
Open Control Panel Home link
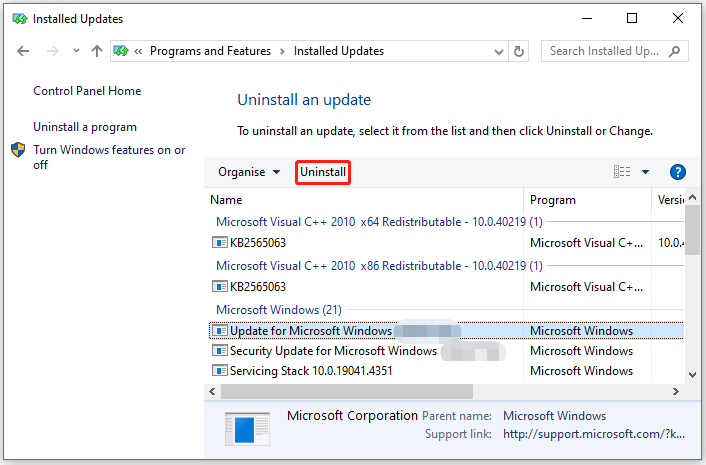[x=87, y=91]
